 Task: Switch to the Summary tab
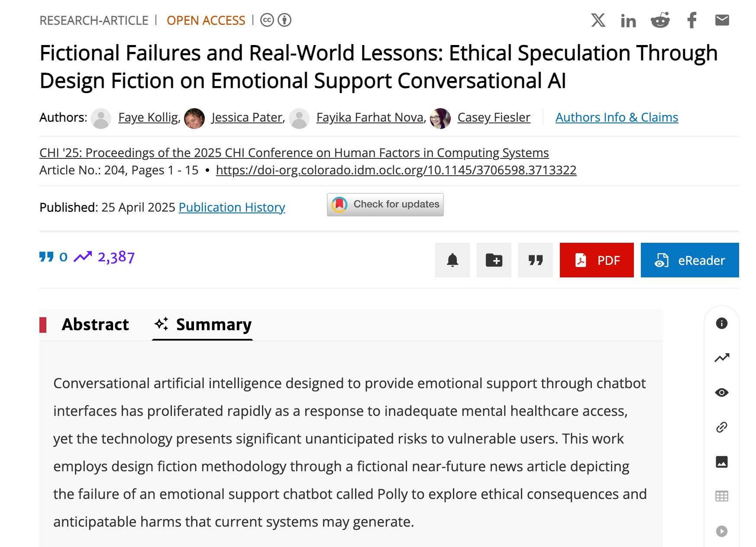click(213, 325)
